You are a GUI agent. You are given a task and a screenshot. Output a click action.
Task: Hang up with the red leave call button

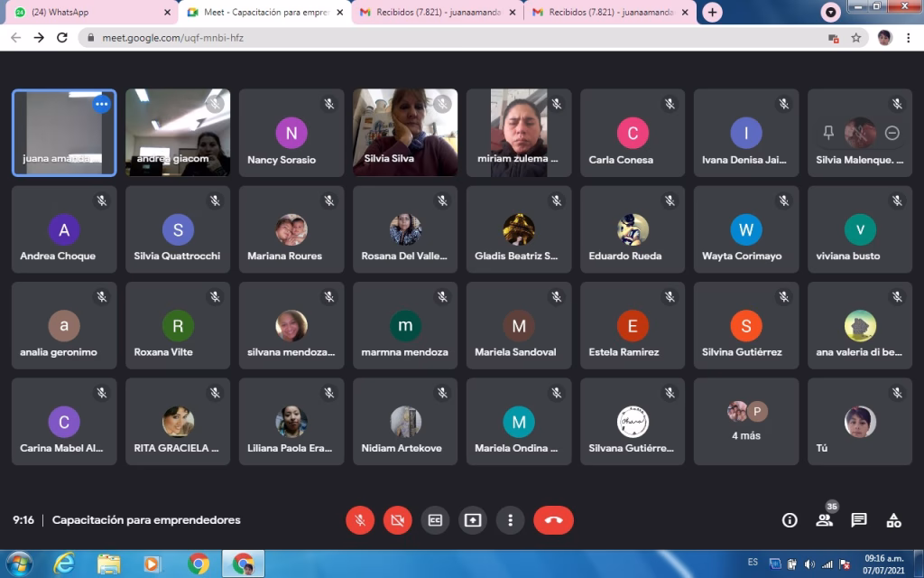pyautogui.click(x=553, y=520)
